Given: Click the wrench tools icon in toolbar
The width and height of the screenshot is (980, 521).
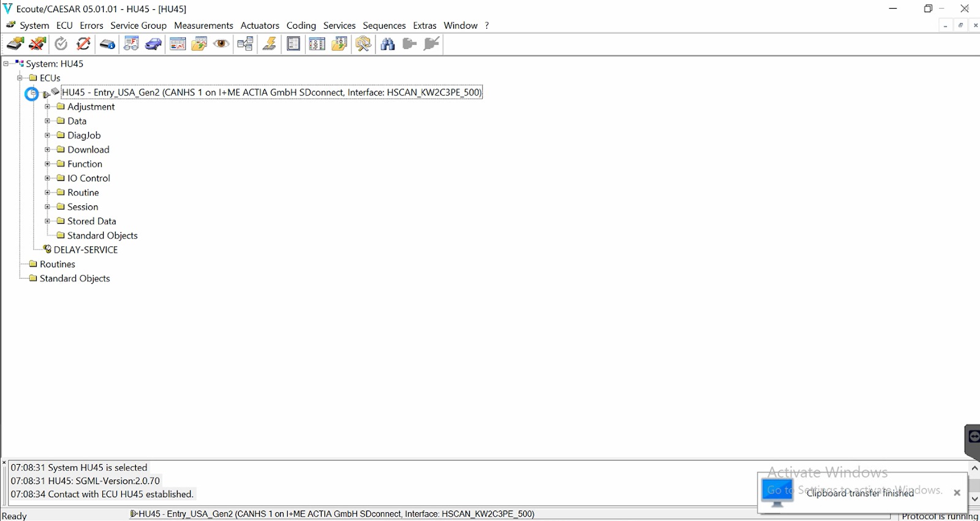Looking at the screenshot, I should pyautogui.click(x=363, y=44).
